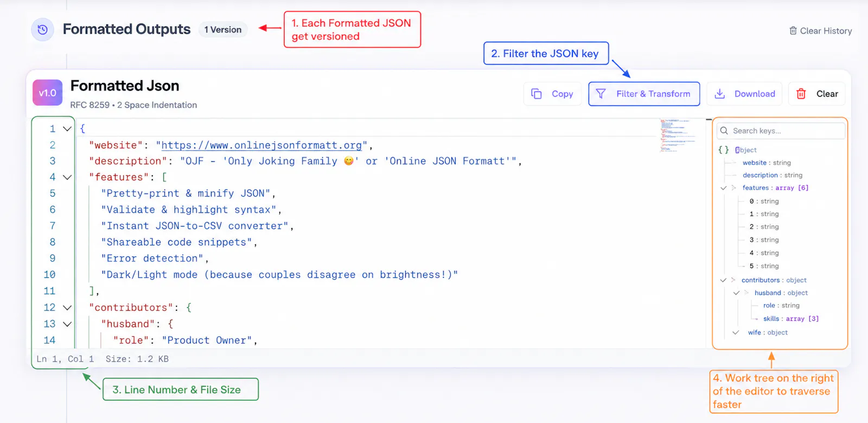Select 'skills : array [3]' tree item

791,319
